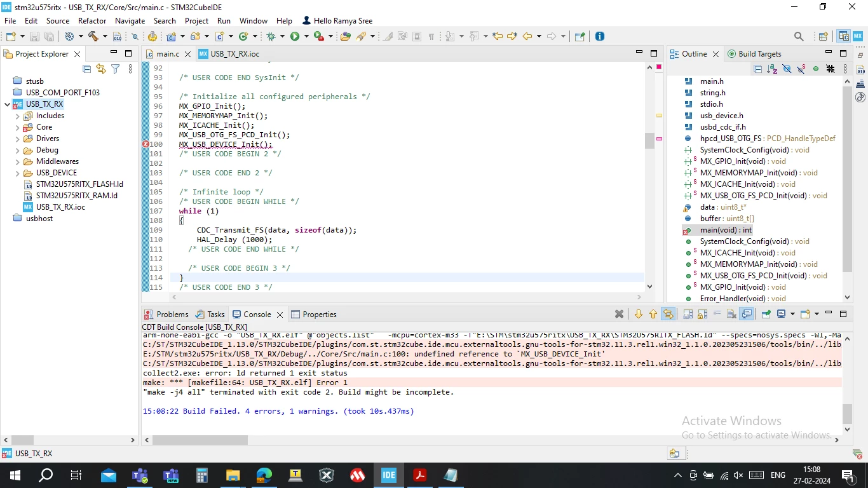Toggle Hide Static Members in Outline
The image size is (868, 488).
pyautogui.click(x=801, y=69)
